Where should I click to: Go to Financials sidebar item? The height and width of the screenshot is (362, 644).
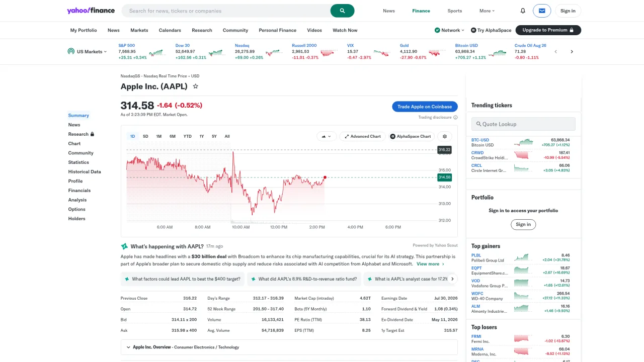[x=79, y=191]
